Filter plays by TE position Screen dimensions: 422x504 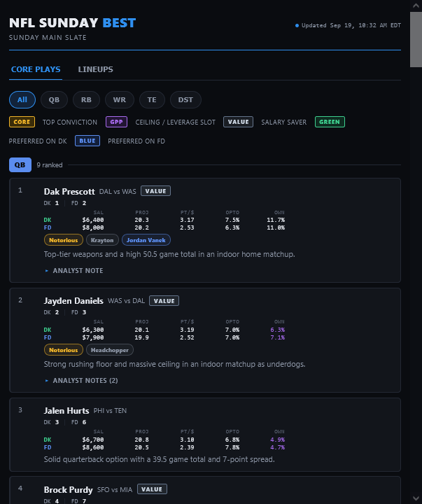152,99
